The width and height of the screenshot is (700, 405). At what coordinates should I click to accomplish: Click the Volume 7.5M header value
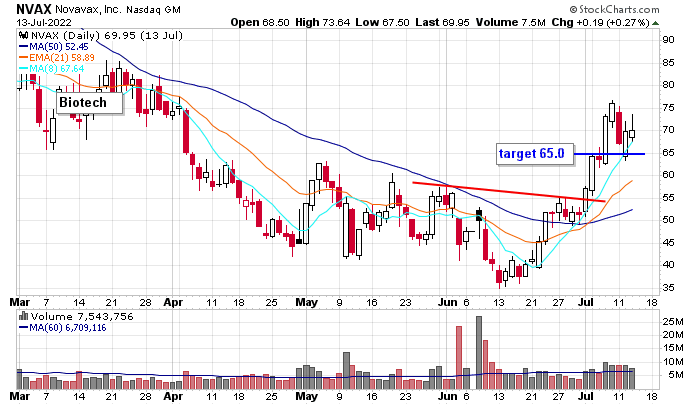tap(510, 22)
